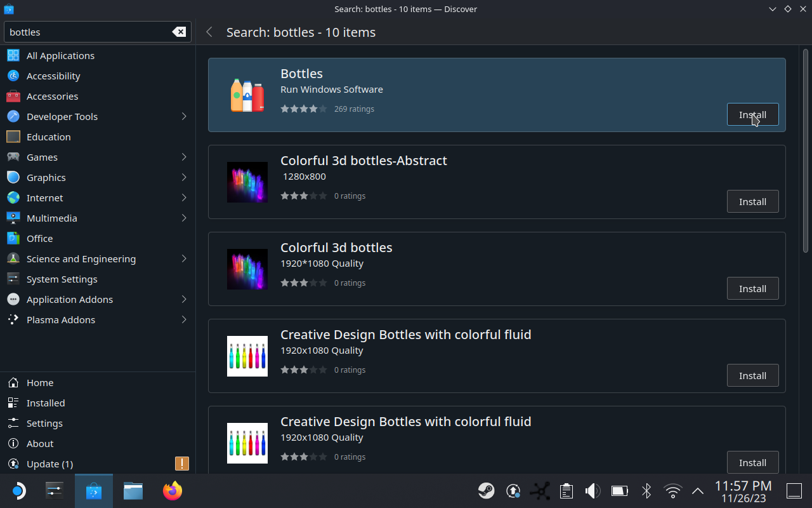The image size is (812, 508).
Task: Install the fifth result, Creative Design Bottles
Action: point(752,462)
